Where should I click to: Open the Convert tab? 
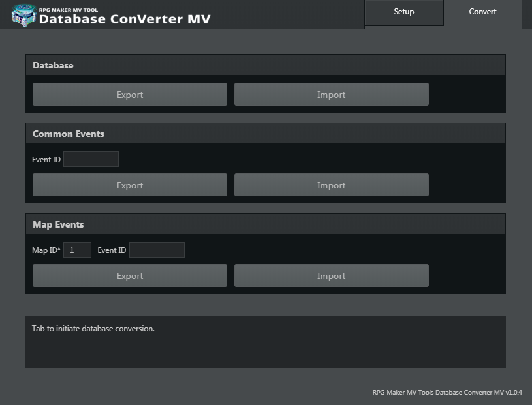(482, 12)
